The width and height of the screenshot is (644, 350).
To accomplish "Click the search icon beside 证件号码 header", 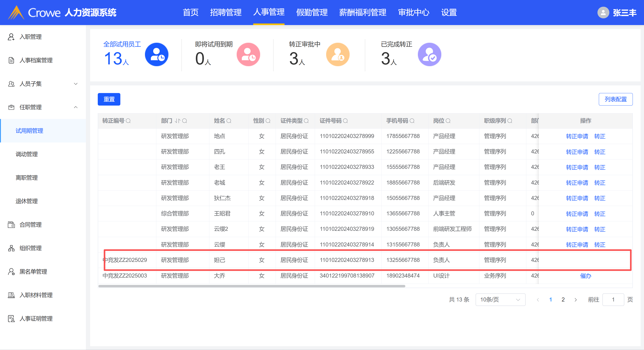I will (346, 121).
